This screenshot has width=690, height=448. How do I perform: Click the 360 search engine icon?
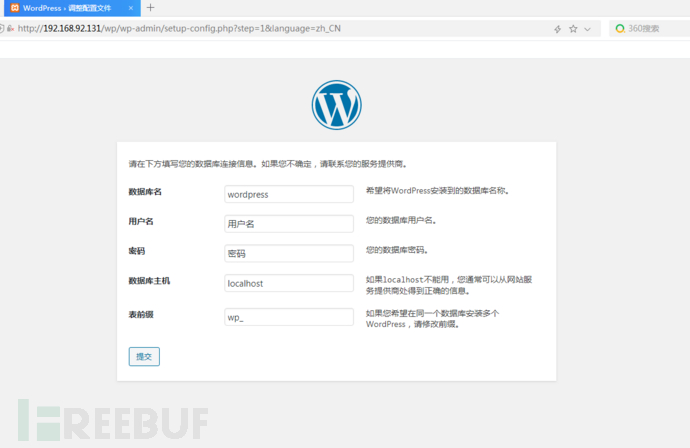tap(620, 29)
